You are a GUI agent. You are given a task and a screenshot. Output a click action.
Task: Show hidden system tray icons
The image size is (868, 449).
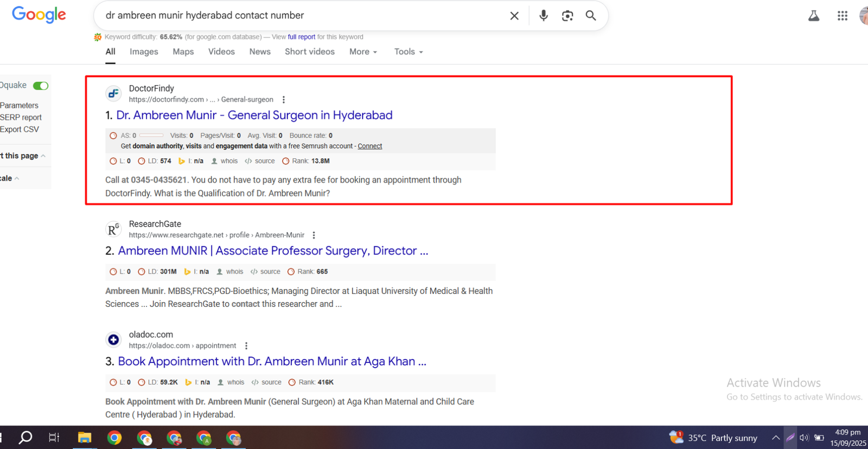(776, 438)
